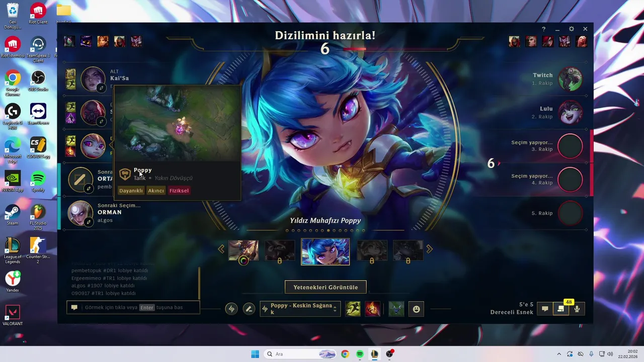Select the first Poppy skin with chroma icon
The width and height of the screenshot is (644, 362).
coord(244,250)
